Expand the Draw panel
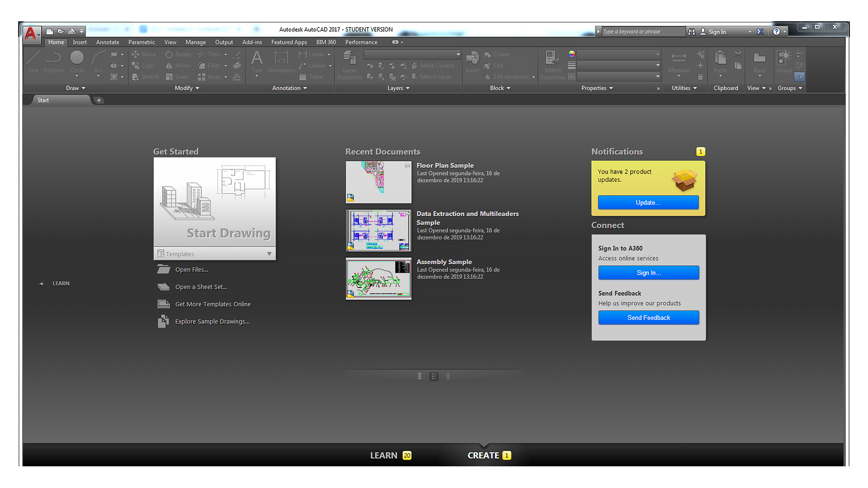This screenshot has width=868, height=488. (75, 88)
